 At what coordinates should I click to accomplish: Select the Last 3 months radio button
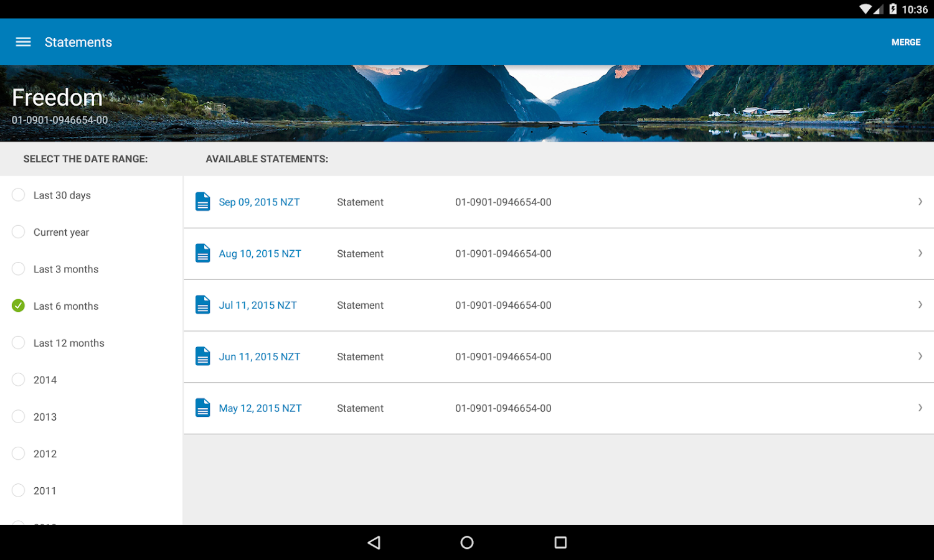click(19, 269)
